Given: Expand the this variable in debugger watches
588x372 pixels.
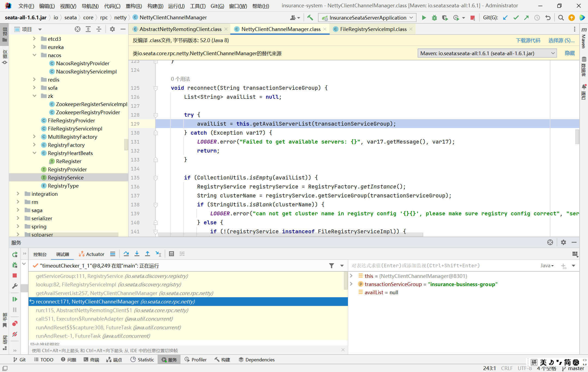Looking at the screenshot, I should (351, 276).
